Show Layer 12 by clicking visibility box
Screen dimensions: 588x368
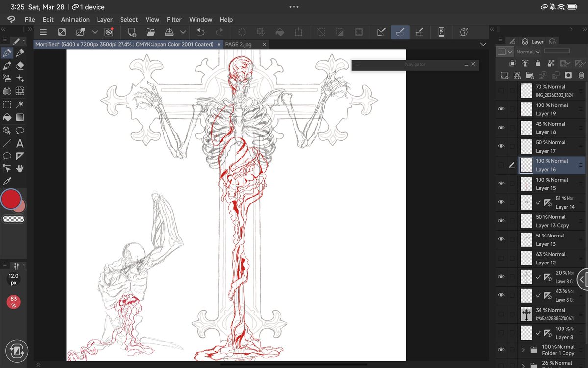point(501,258)
